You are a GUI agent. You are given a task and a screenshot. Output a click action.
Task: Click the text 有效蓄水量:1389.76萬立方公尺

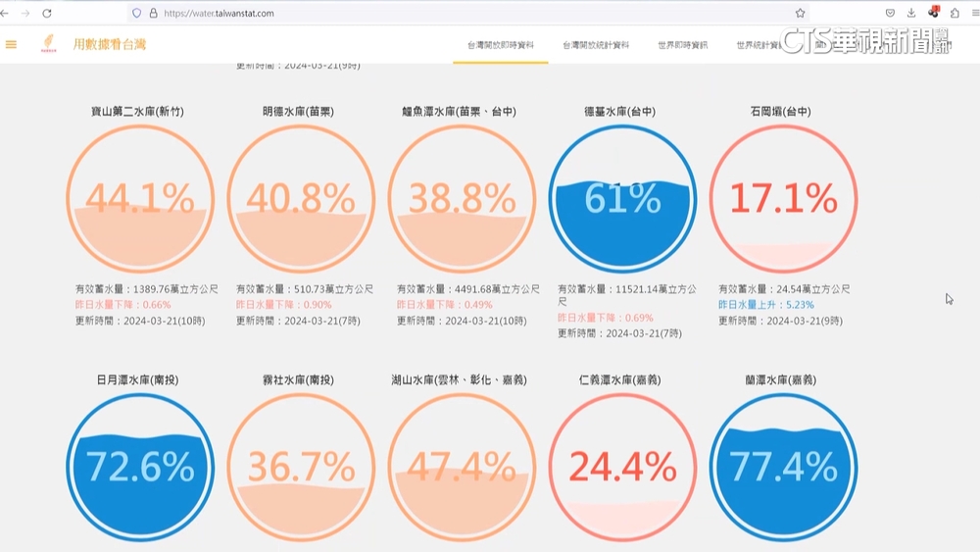pos(147,289)
